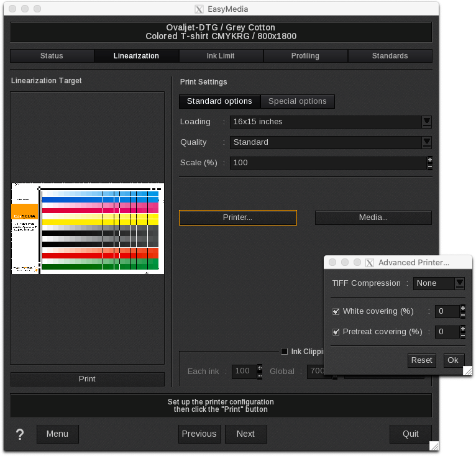This screenshot has height=456, width=476.
Task: Click the Scale percentage input field
Action: [x=327, y=163]
